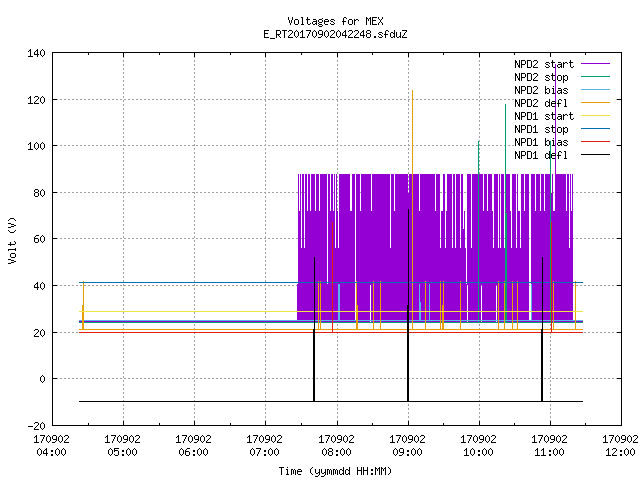Click the y-axis value 80
The image size is (640, 480).
pyautogui.click(x=39, y=193)
